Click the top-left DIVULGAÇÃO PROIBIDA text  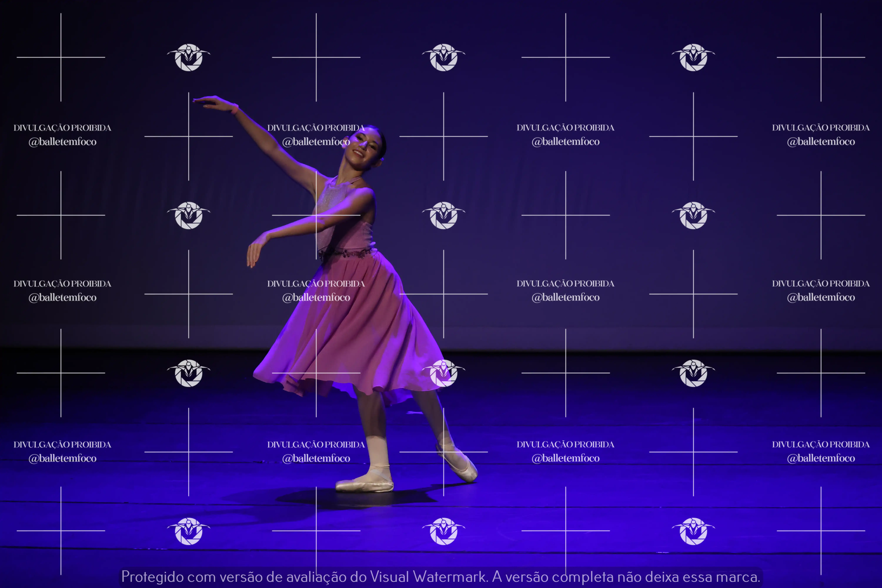click(62, 128)
